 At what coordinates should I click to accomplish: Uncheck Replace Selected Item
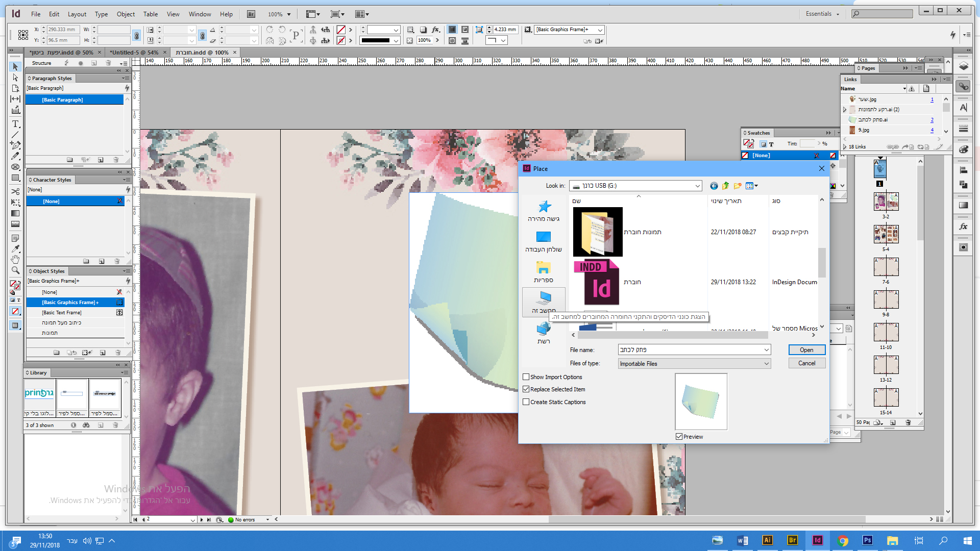pos(526,389)
